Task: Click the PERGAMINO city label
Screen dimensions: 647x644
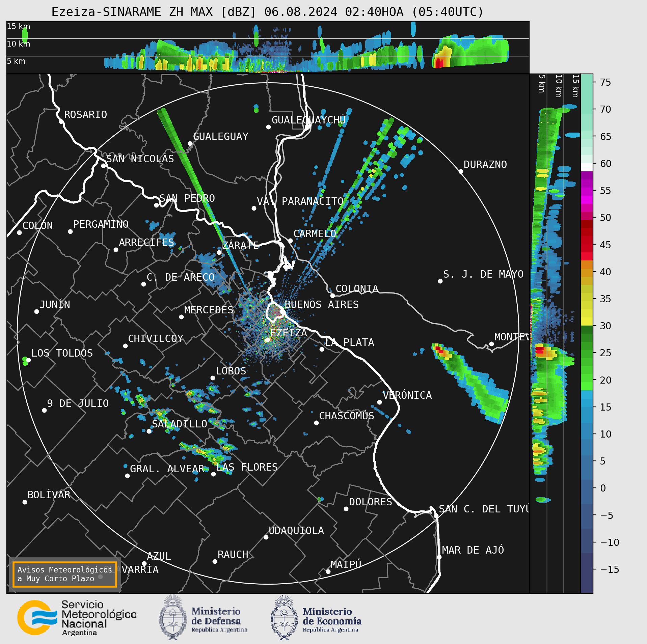Action: 101,224
